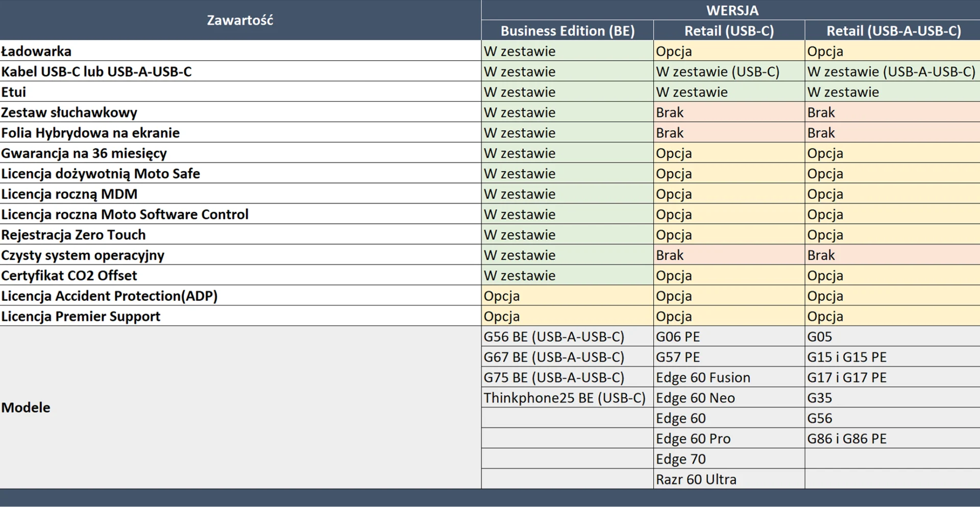980x507 pixels.
Task: Click the "Thinkphone25 BE (USB-C)" model cell
Action: 568,398
